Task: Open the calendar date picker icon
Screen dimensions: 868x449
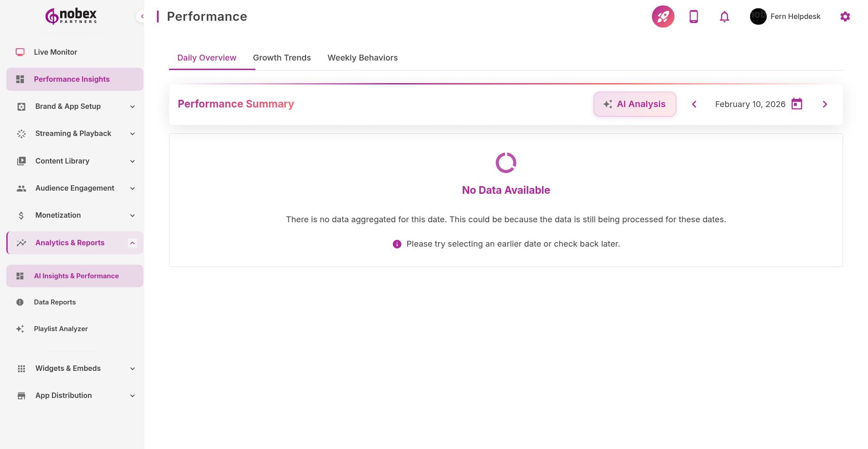Action: click(797, 104)
